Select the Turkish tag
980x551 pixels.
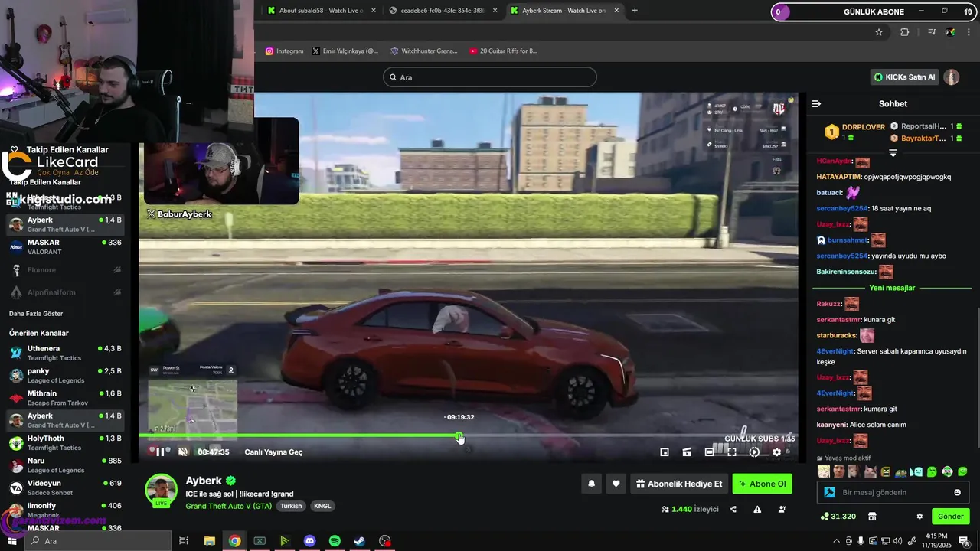tap(290, 506)
